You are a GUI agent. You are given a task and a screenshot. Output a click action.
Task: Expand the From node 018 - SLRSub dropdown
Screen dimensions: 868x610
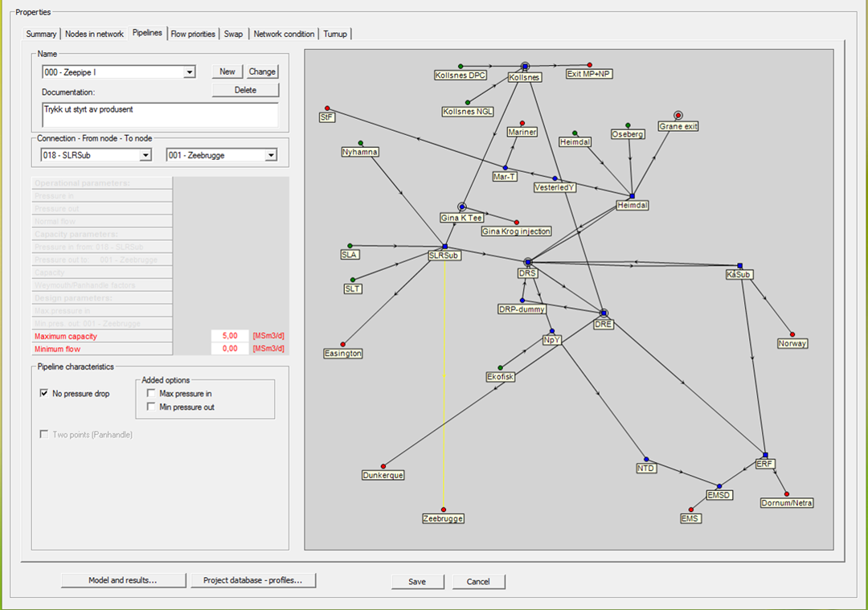click(145, 155)
